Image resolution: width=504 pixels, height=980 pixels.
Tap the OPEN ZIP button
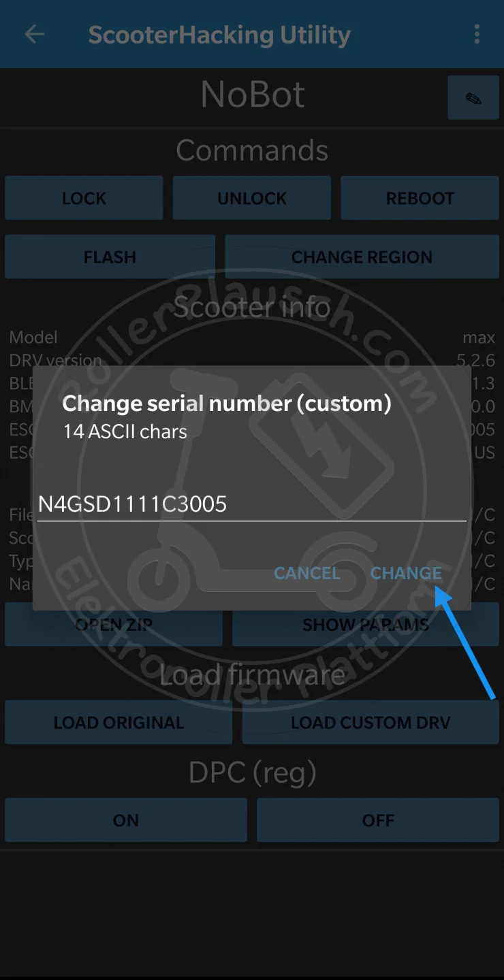[114, 624]
